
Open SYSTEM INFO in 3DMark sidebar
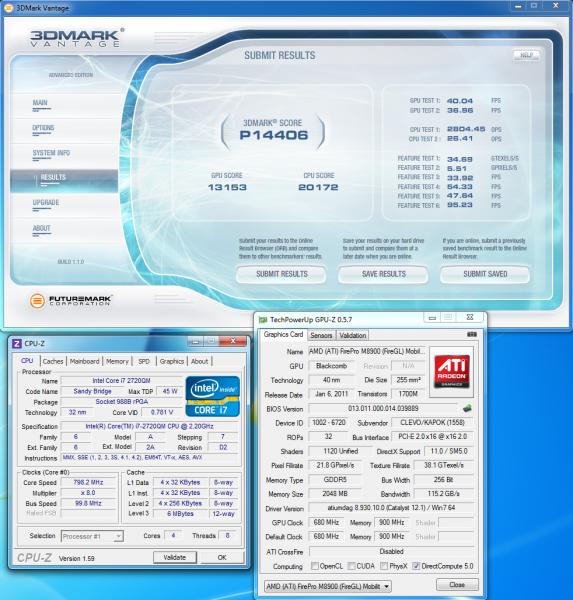[x=51, y=153]
